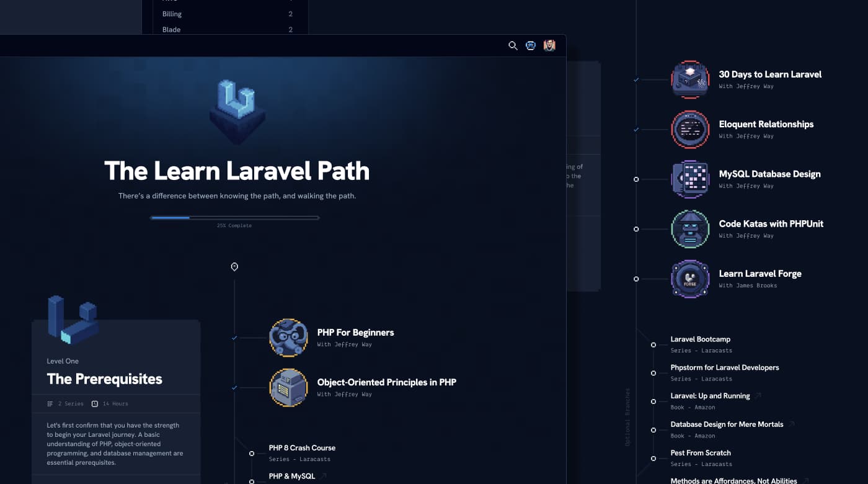Select the PHP For Beginners course icon
868x484 pixels.
tap(288, 338)
